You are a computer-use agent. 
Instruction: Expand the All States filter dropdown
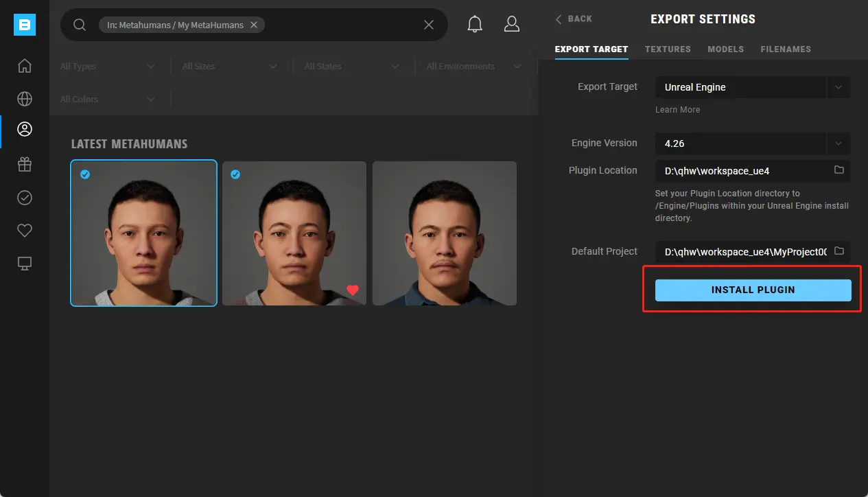click(x=352, y=67)
